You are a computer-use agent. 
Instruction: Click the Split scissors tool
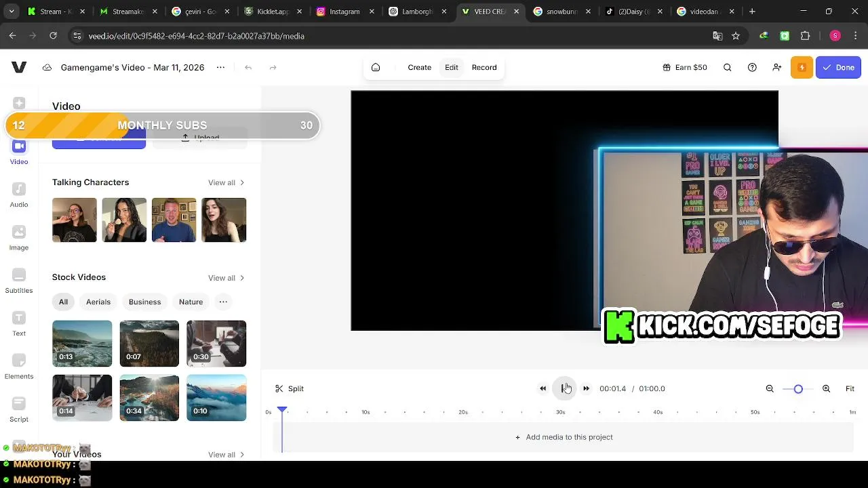(x=290, y=388)
